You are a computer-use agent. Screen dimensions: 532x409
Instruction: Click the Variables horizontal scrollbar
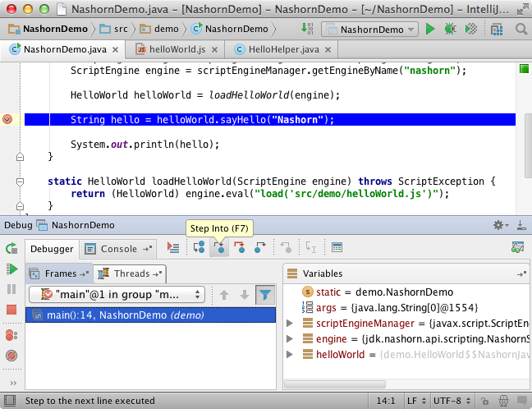[x=335, y=384]
